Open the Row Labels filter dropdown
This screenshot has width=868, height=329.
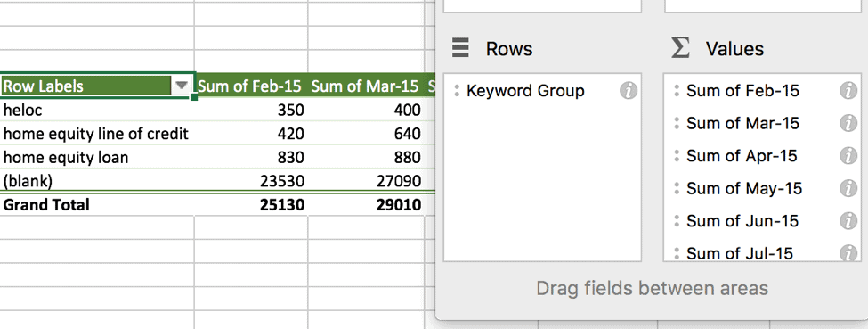[182, 86]
